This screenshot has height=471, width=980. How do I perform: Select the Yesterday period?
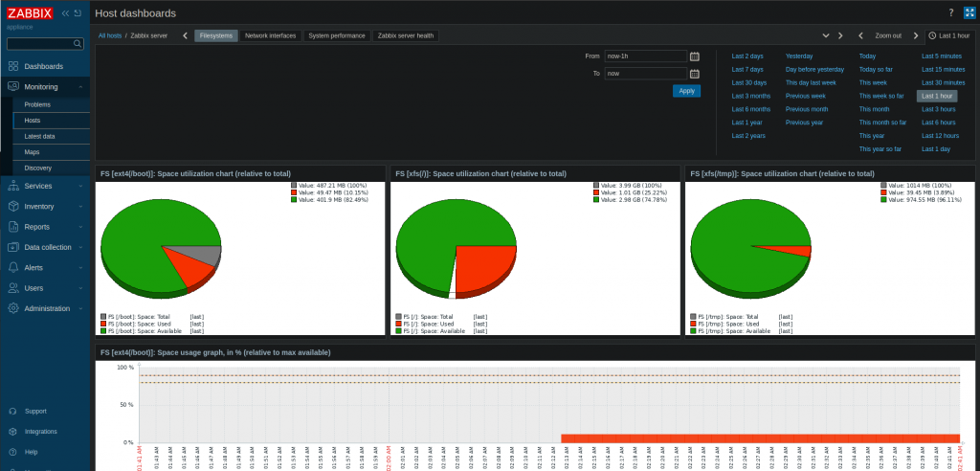coord(799,56)
